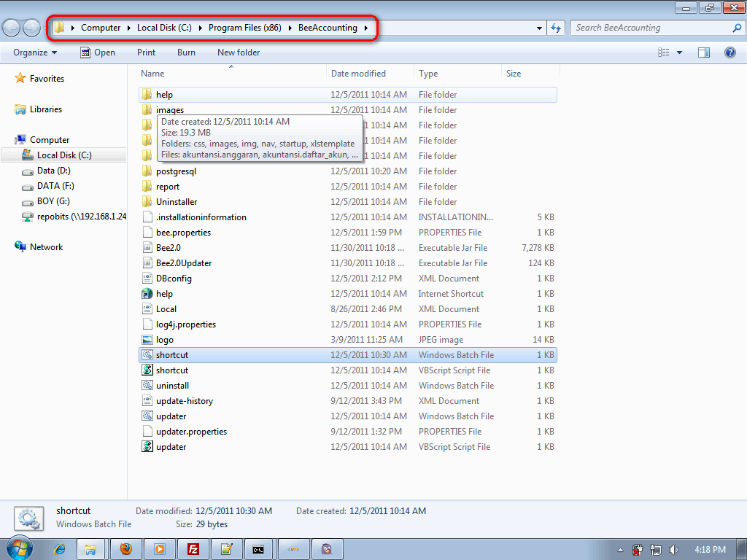747x560 pixels.
Task: Select the Bee2.0 jar file icon
Action: [147, 248]
